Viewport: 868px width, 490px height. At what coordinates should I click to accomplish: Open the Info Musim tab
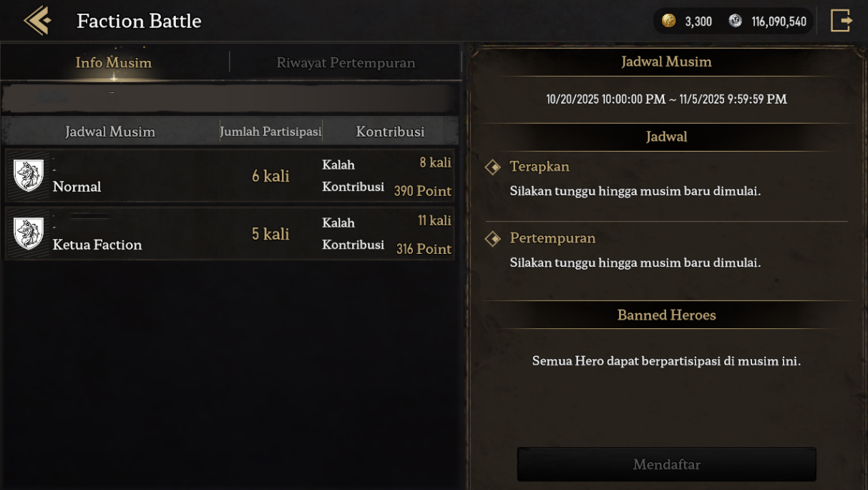(x=114, y=63)
